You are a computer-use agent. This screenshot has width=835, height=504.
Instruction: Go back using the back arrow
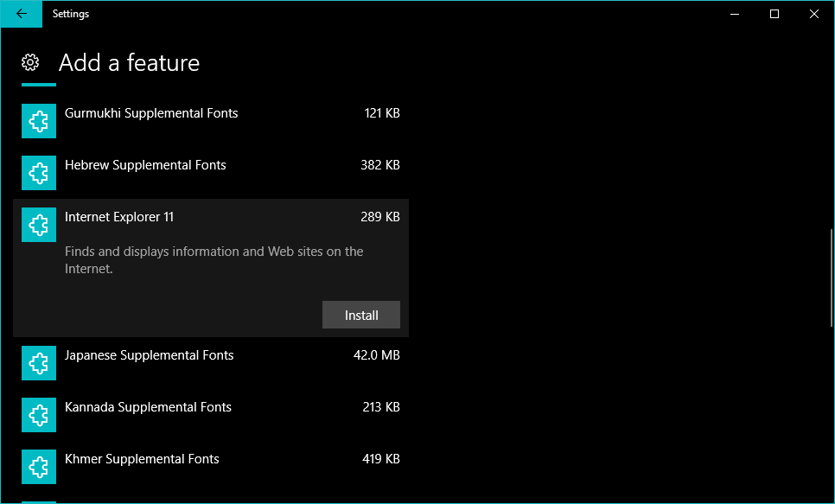22,14
